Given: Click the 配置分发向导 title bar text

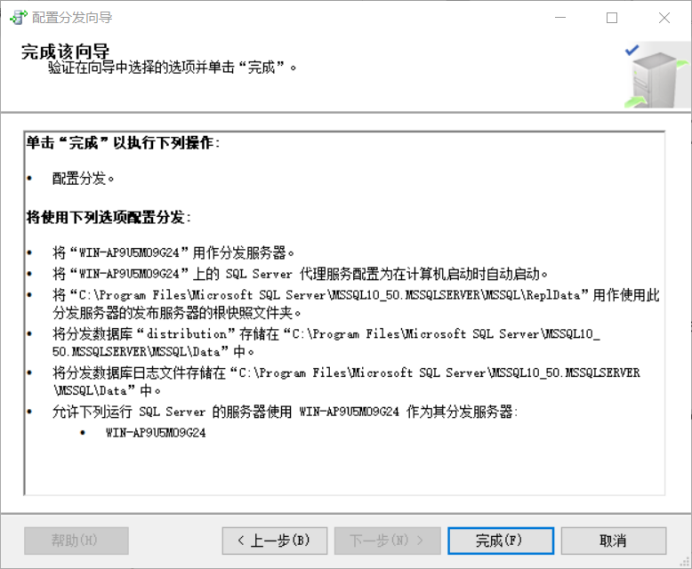Looking at the screenshot, I should pos(72,18).
